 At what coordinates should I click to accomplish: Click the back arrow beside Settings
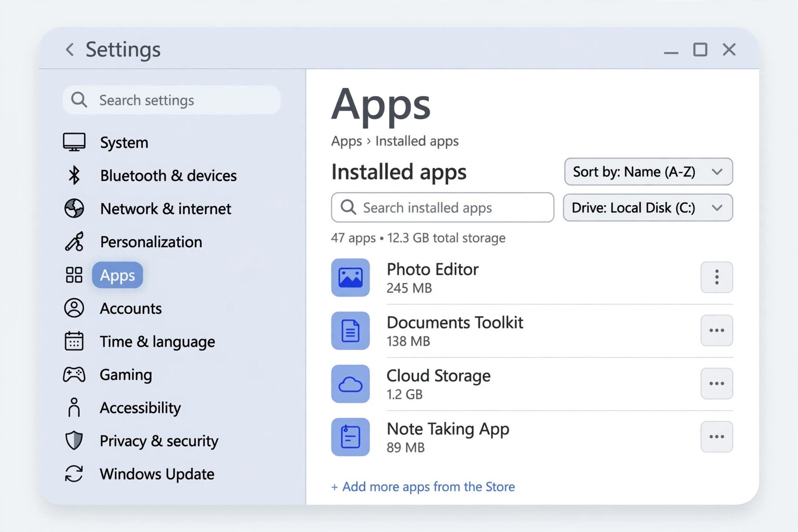point(70,49)
